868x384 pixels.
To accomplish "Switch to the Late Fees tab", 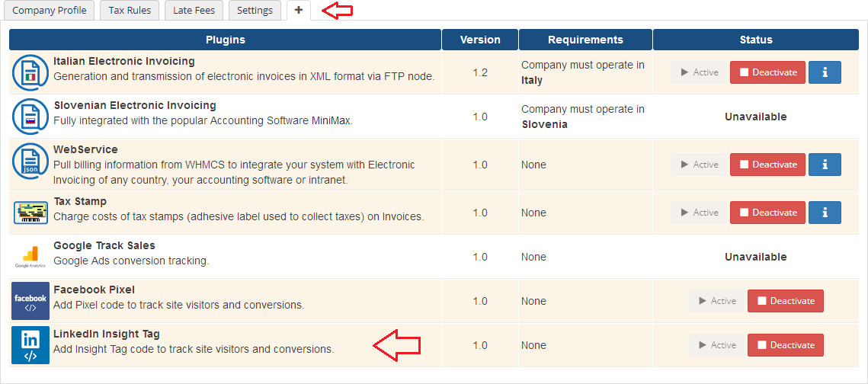I will click(194, 11).
